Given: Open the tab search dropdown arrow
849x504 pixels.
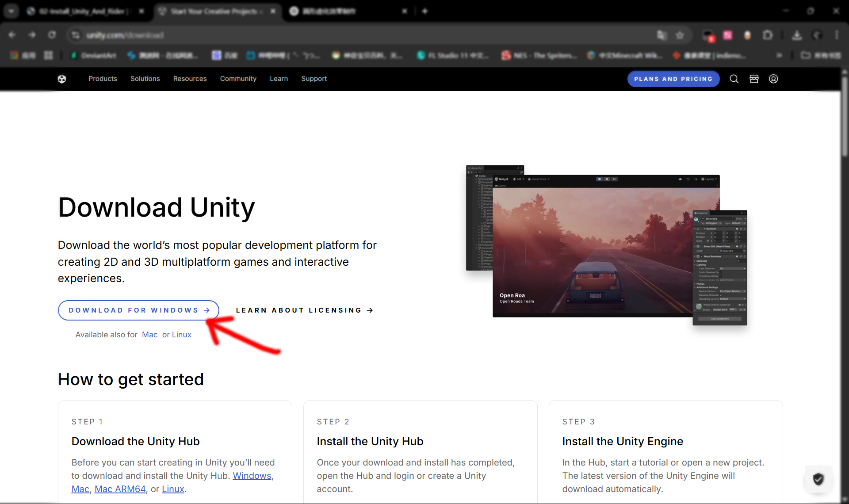Looking at the screenshot, I should point(11,11).
